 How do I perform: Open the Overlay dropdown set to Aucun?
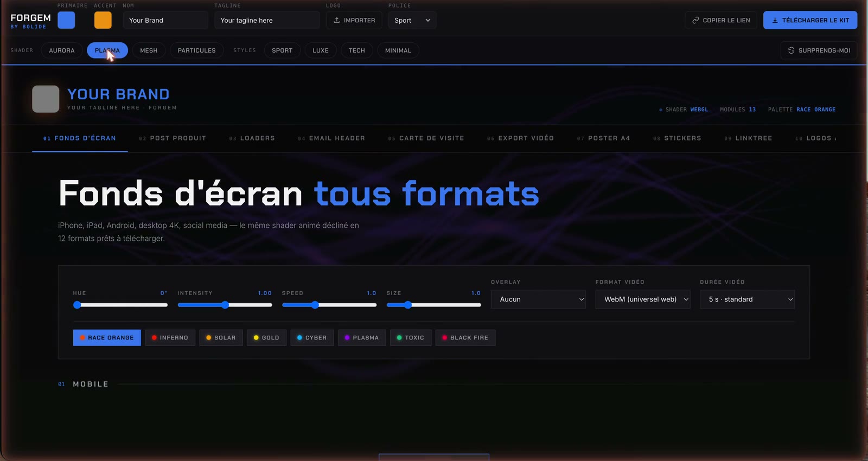click(538, 299)
